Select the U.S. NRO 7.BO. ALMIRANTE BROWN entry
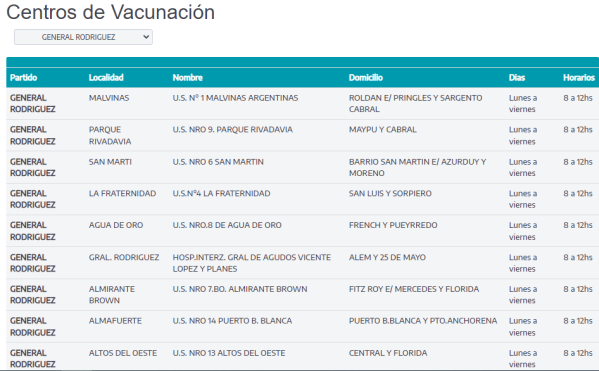Screen dimensions: 599x371 tap(240, 289)
